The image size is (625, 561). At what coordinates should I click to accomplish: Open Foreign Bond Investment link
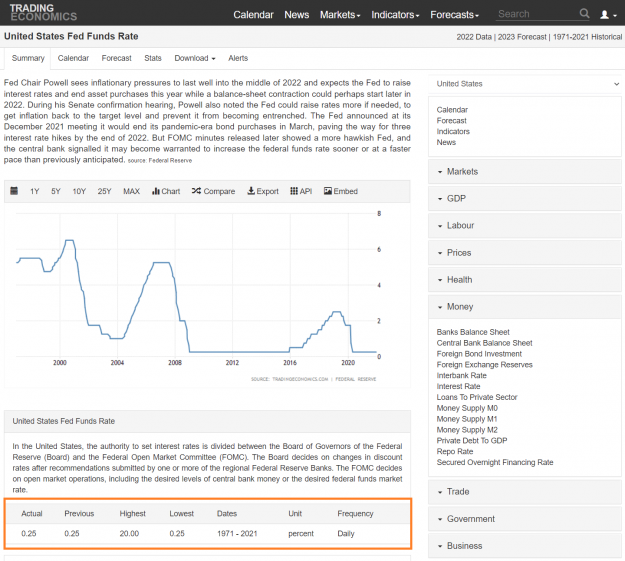(479, 354)
